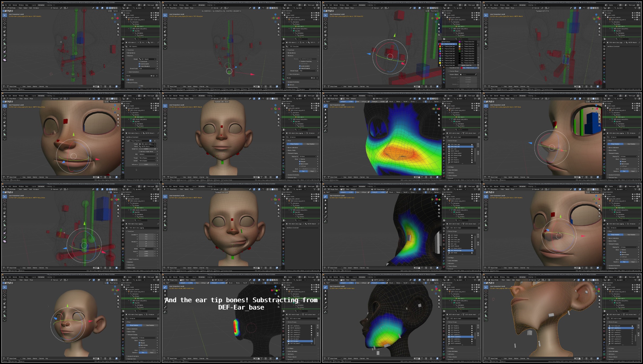The width and height of the screenshot is (643, 364).
Task: Collapse the Custom Shape panel
Action: 453,71
